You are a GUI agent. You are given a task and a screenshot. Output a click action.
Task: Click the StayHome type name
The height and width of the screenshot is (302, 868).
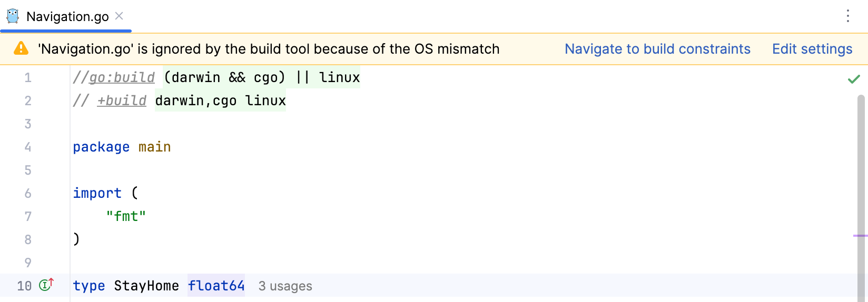[146, 286]
